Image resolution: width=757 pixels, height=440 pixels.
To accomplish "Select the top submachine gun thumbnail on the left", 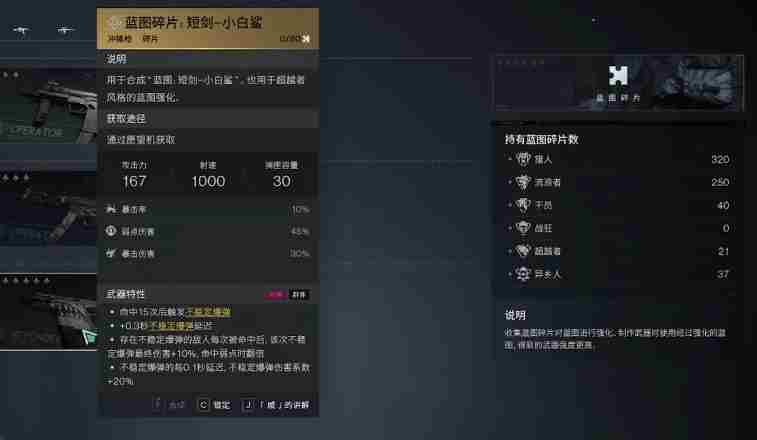I will [48, 106].
